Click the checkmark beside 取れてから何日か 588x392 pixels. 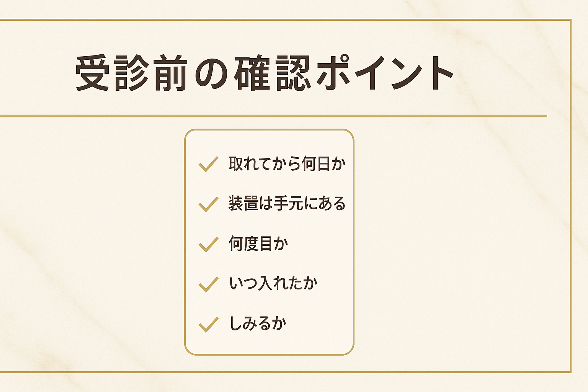pyautogui.click(x=208, y=164)
